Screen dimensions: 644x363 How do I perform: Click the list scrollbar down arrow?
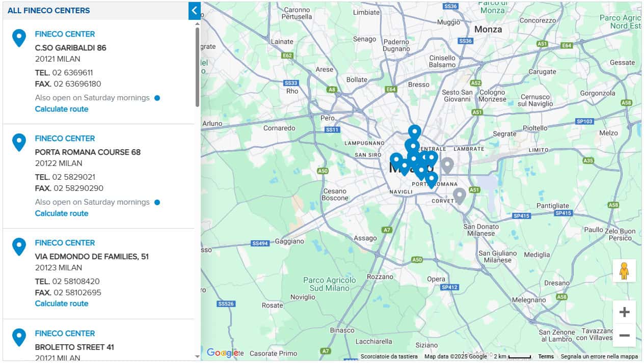(198, 357)
